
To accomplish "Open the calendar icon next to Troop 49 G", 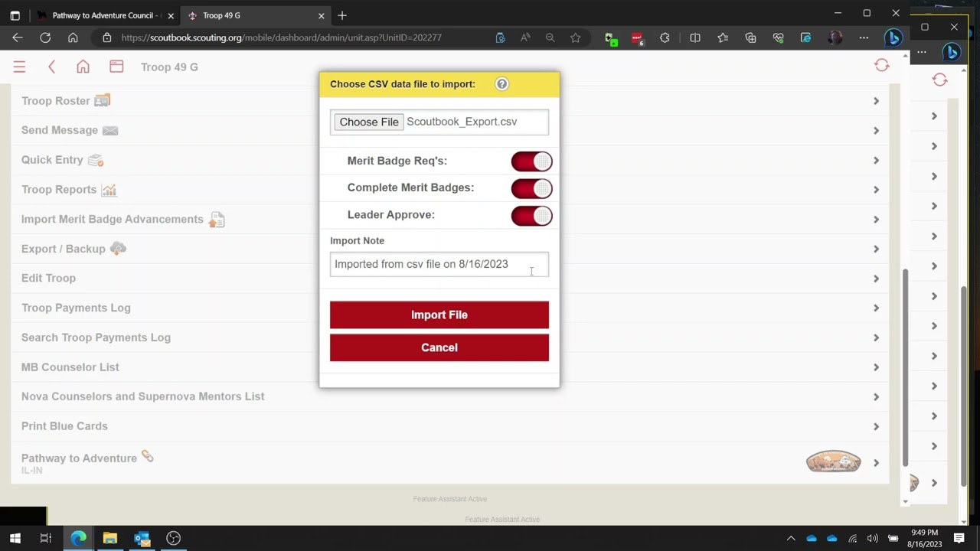I will point(116,67).
